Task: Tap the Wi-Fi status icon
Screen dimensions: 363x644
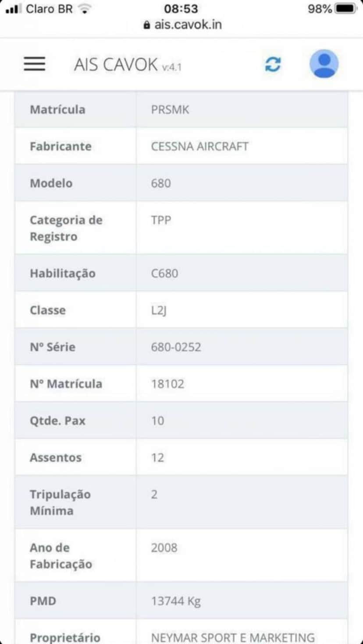Action: [x=85, y=8]
